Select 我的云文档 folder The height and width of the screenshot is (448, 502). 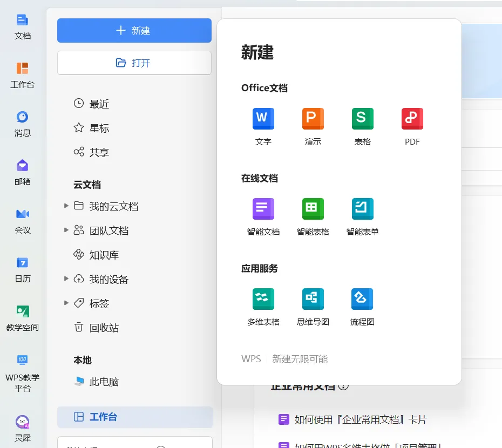click(x=106, y=206)
